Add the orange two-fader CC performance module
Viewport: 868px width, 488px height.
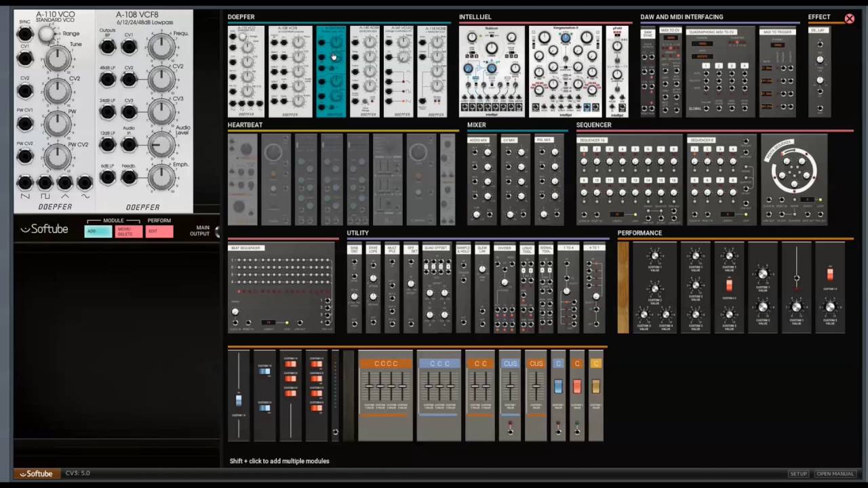(x=480, y=396)
